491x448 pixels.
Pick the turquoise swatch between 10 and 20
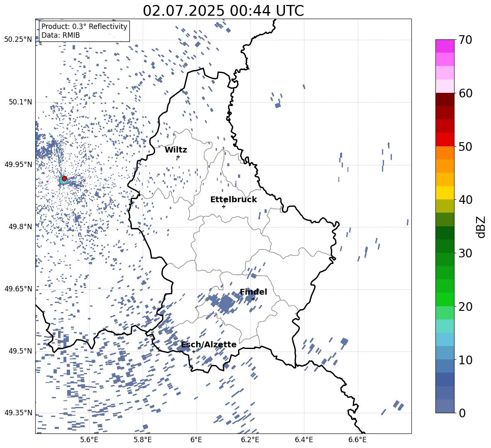(445, 326)
